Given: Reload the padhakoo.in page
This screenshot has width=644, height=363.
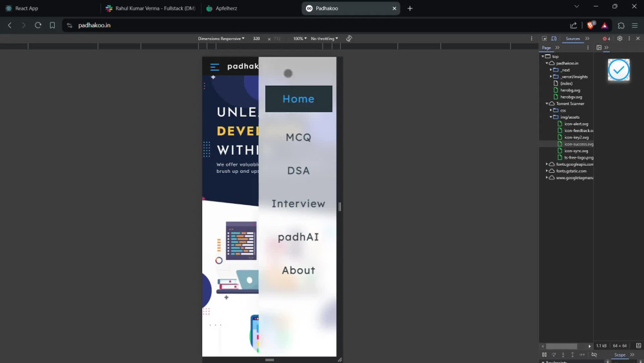Looking at the screenshot, I should click(38, 25).
